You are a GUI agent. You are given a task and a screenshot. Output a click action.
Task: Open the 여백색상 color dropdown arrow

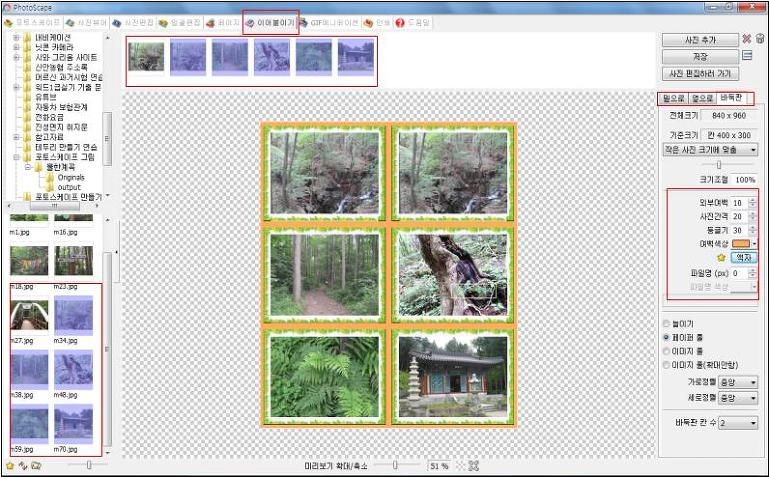tap(754, 244)
